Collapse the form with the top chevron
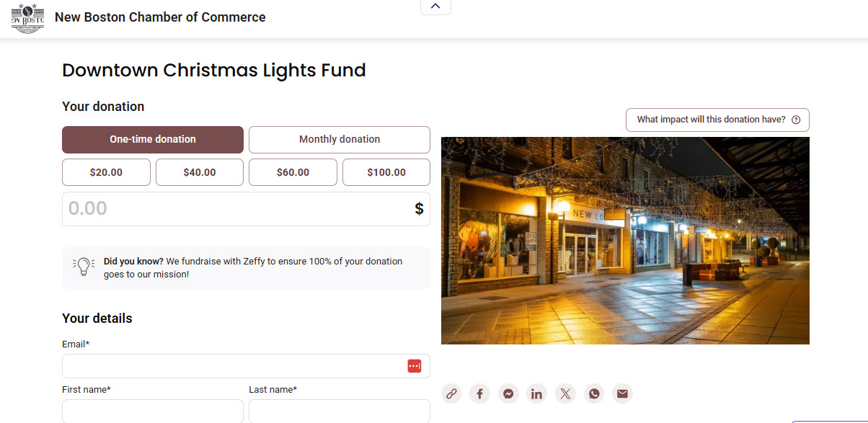The width and height of the screenshot is (868, 423). point(435,6)
